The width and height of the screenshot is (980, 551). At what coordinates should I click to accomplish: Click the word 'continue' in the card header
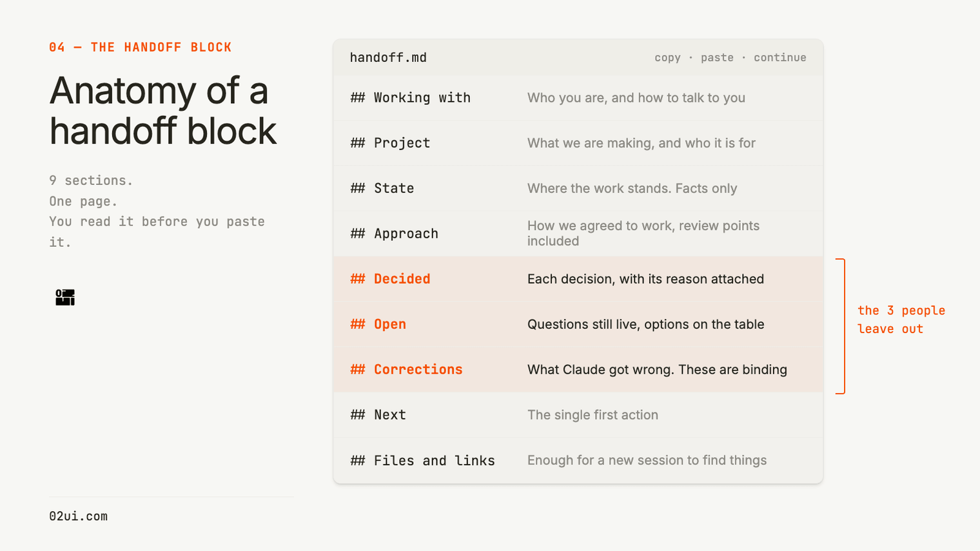pos(780,57)
